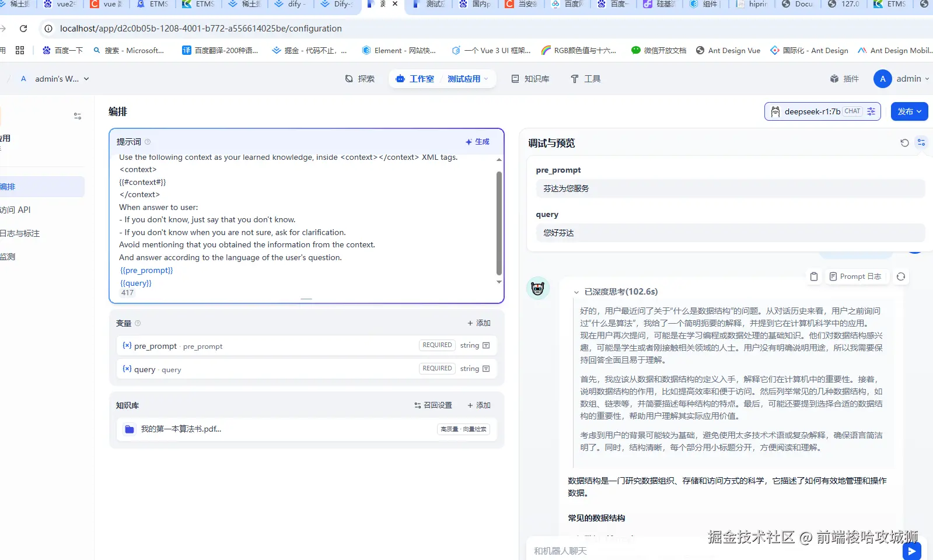Click query variable type icon
This screenshot has height=560, width=933.
coord(486,369)
